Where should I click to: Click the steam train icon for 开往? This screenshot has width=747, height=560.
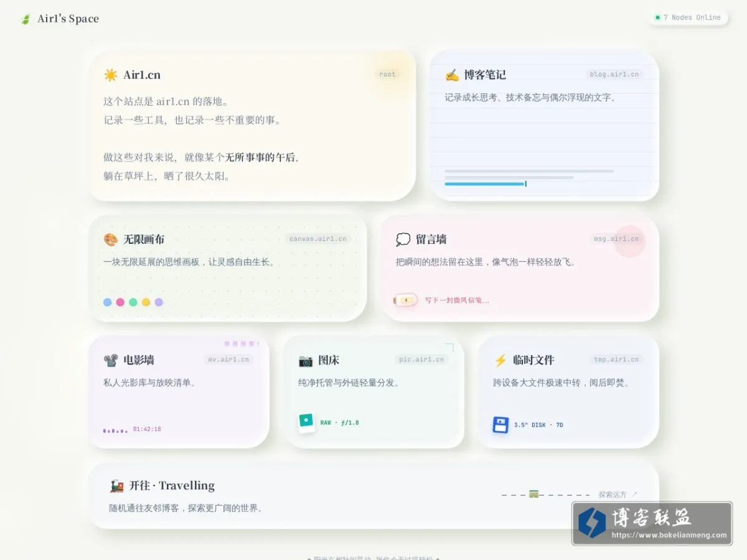point(116,486)
